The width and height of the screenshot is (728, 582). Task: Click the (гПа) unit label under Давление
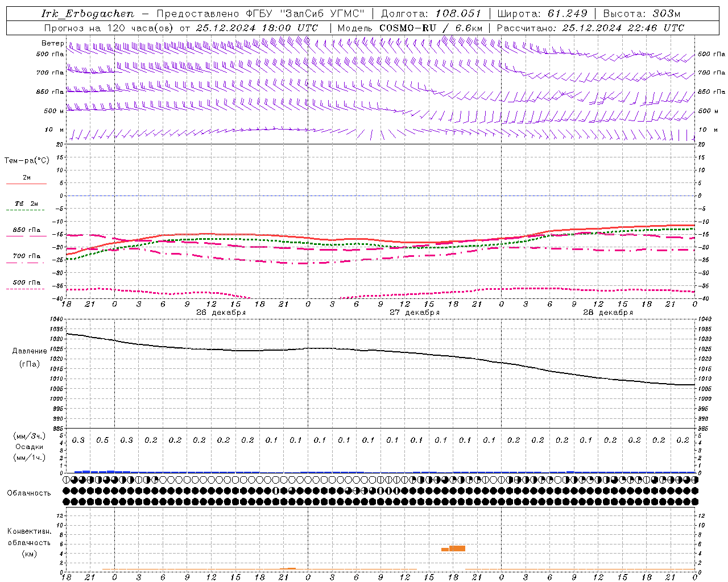(x=30, y=364)
